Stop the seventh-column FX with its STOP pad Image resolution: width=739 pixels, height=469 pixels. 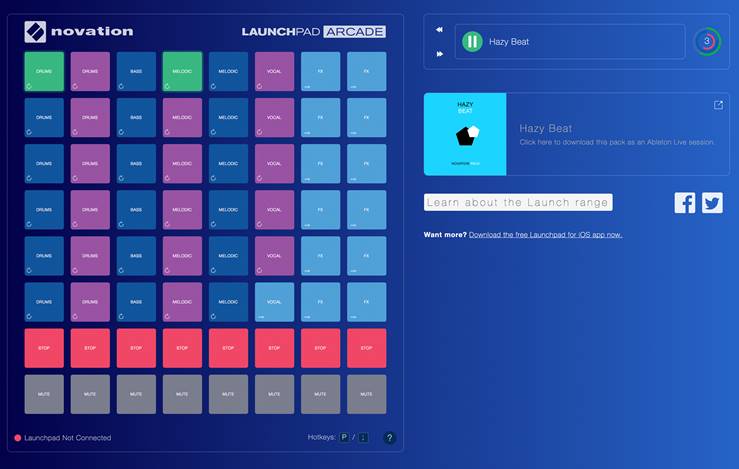(320, 348)
